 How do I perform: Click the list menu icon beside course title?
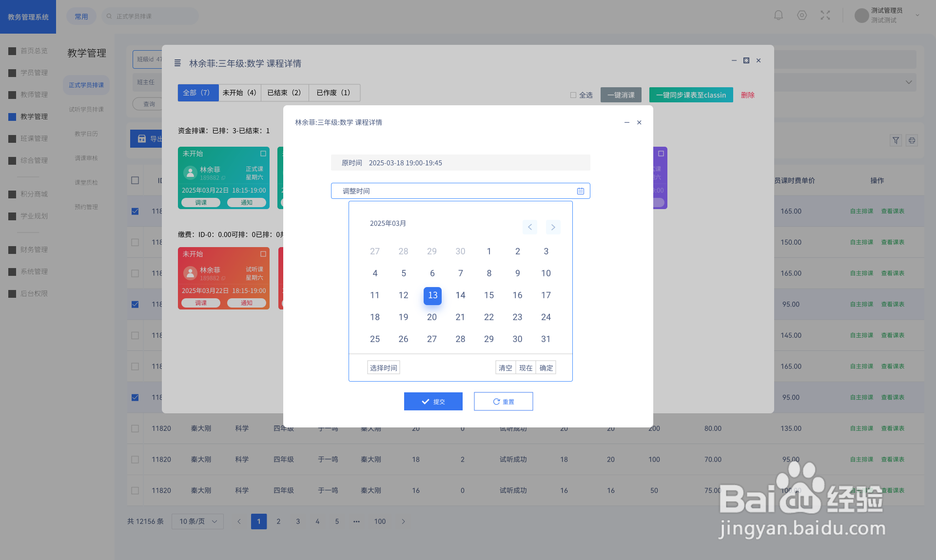177,63
